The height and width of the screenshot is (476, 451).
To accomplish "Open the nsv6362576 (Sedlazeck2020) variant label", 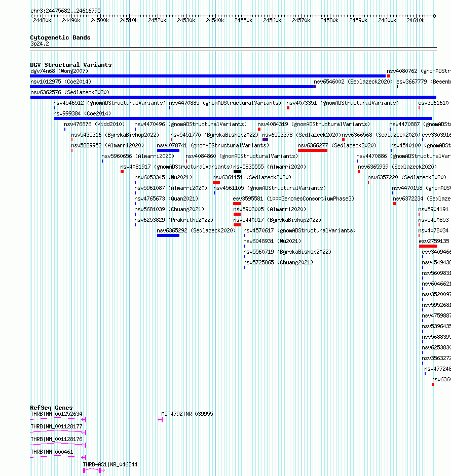I will pyautogui.click(x=70, y=92).
